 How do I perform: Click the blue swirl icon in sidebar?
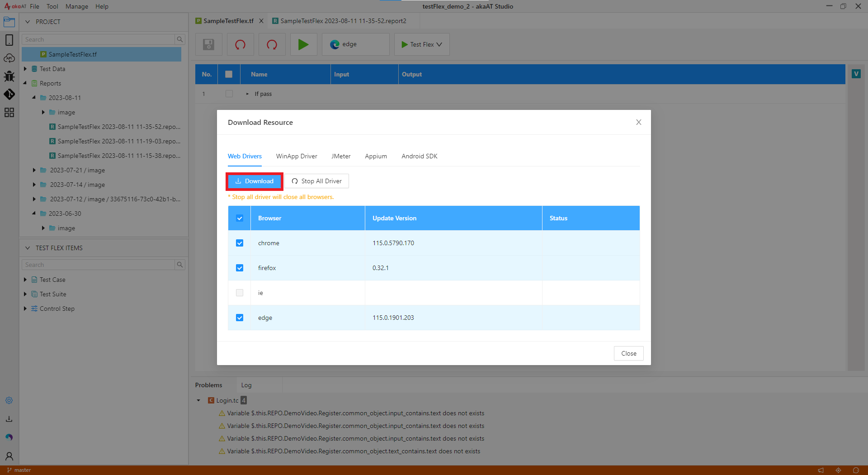point(9,437)
